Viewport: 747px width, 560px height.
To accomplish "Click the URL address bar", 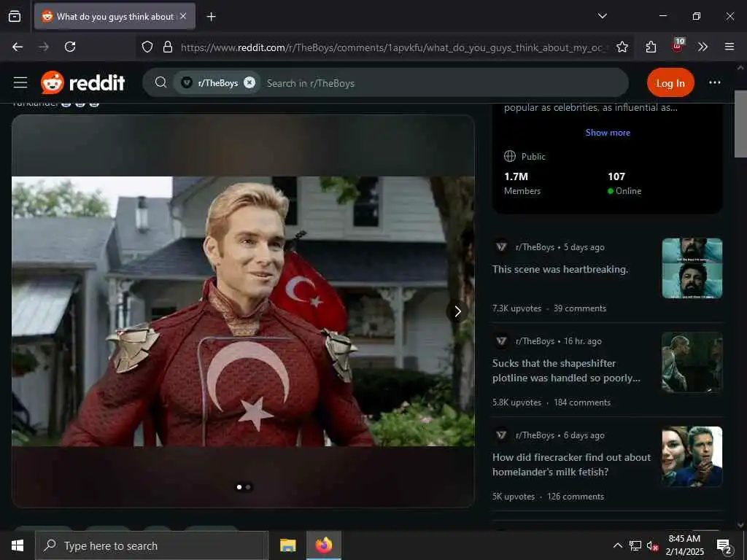I will [x=393, y=47].
